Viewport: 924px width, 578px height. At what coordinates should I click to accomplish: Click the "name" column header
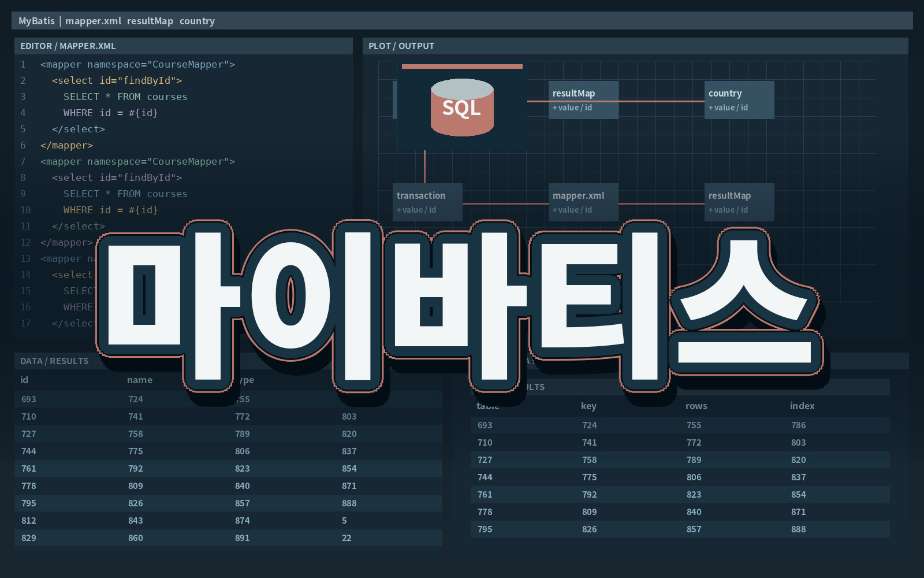140,380
